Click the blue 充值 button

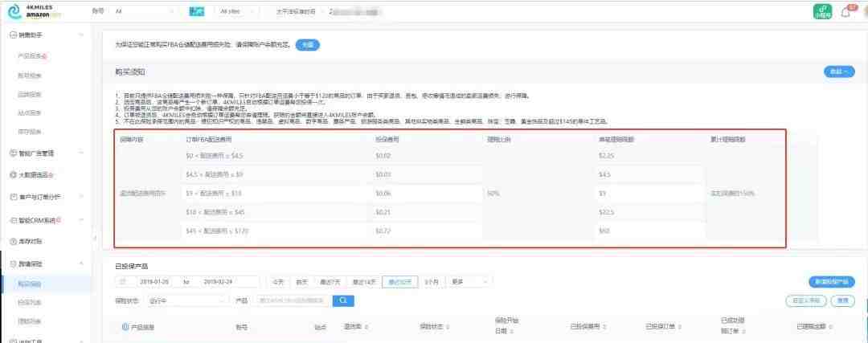tap(307, 45)
